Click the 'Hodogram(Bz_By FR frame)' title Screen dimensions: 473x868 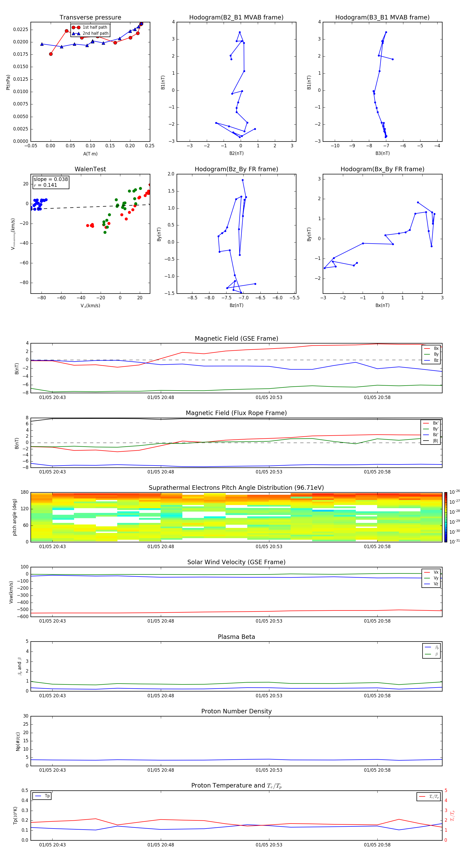pyautogui.click(x=236, y=169)
